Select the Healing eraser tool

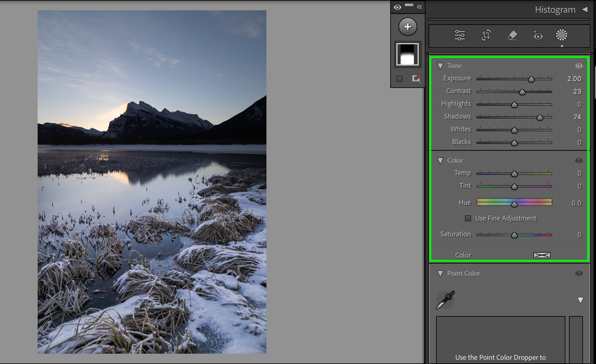(x=512, y=35)
